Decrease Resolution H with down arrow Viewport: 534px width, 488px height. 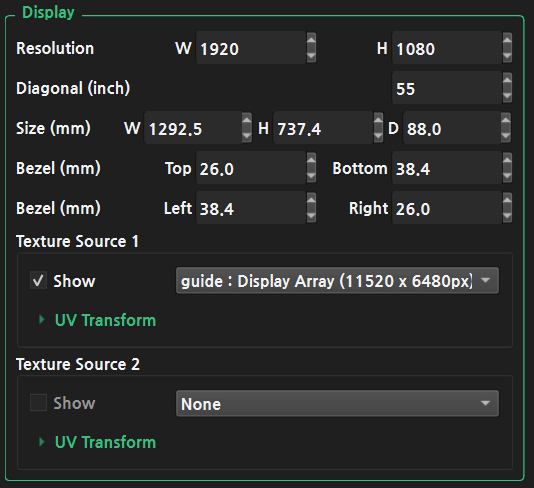tap(507, 55)
